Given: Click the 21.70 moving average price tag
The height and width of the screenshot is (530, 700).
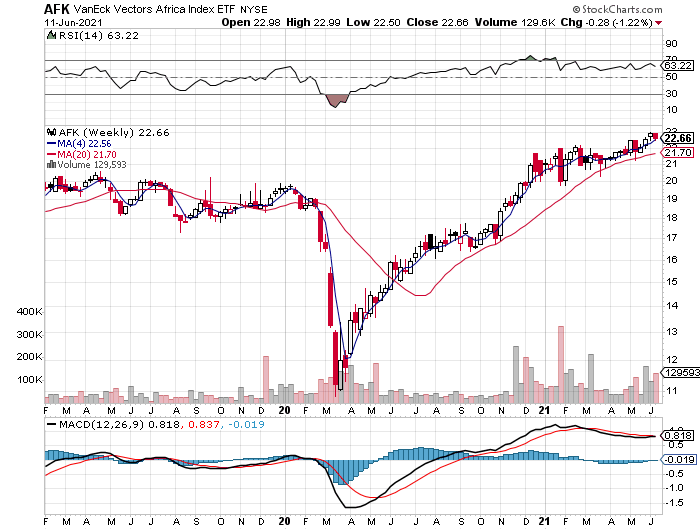Looking at the screenshot, I should coord(678,153).
